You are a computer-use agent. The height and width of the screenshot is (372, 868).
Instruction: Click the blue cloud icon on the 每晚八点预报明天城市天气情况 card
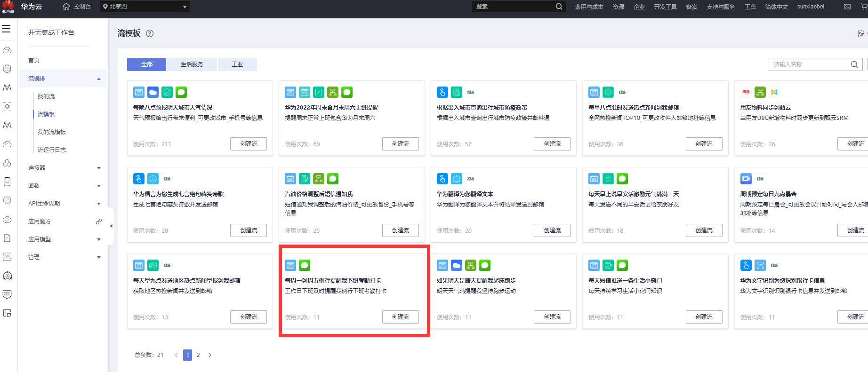pos(153,92)
